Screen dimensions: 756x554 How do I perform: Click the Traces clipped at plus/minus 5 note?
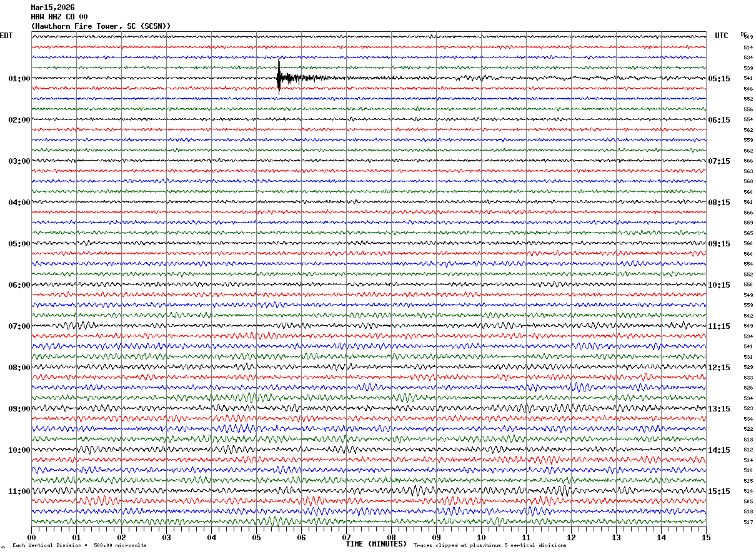(x=490, y=545)
